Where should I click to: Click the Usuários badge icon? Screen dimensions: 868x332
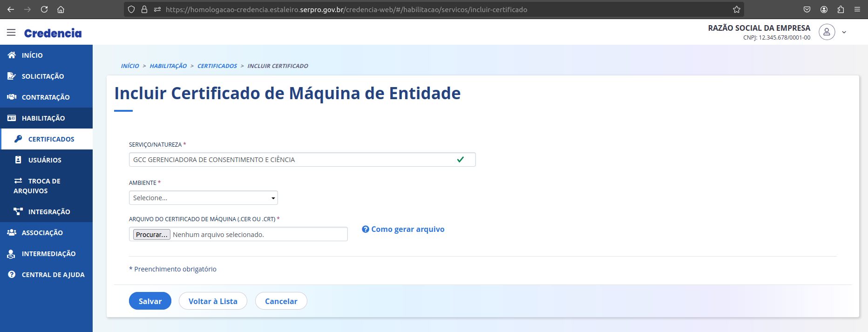click(18, 160)
